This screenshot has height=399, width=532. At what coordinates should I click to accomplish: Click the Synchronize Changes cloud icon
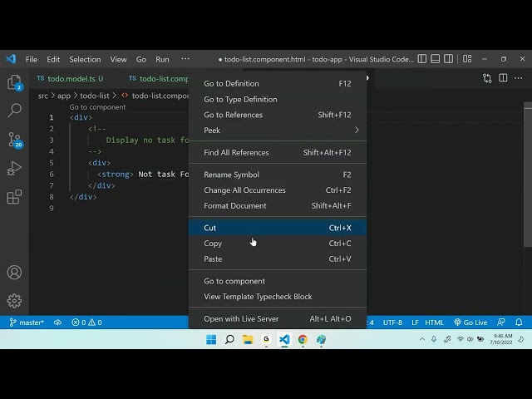[57, 323]
